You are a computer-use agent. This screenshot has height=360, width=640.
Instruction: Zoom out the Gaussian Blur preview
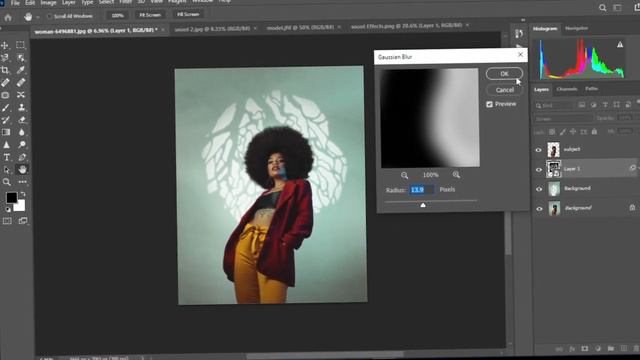[404, 175]
